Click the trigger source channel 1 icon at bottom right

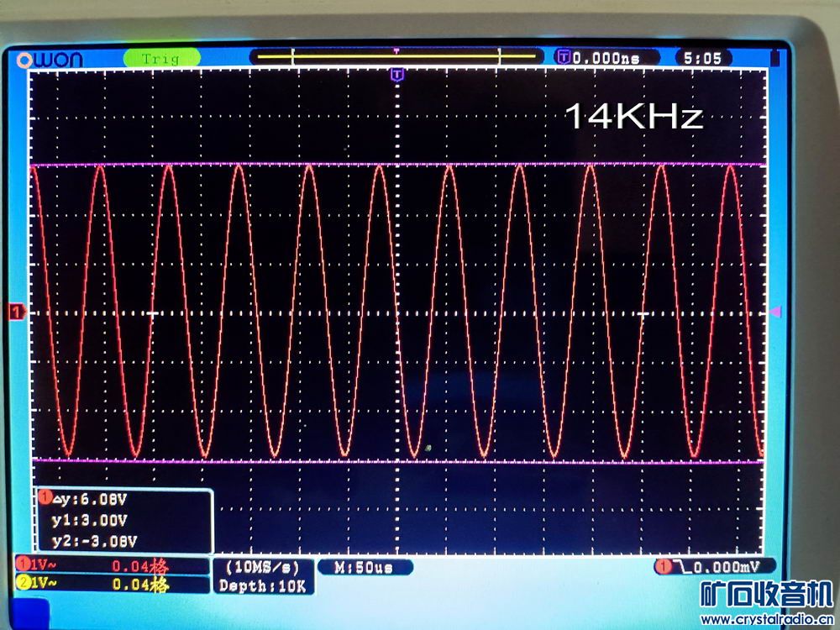click(664, 567)
